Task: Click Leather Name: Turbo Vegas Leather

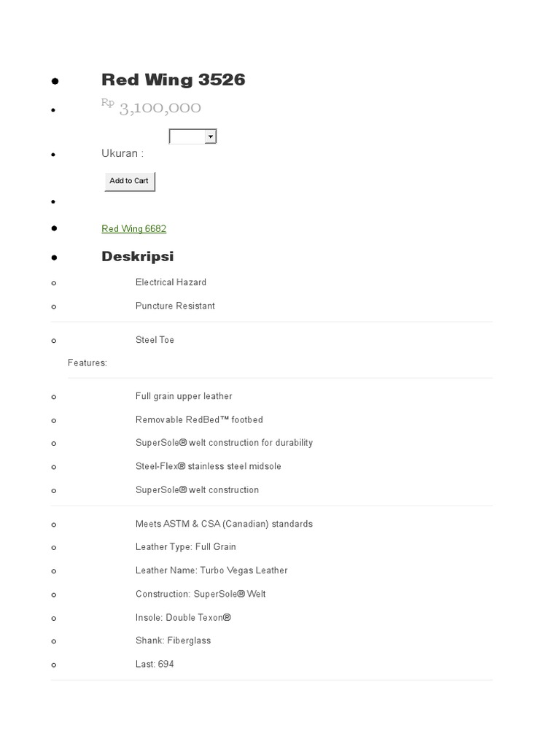Action: 211,570
